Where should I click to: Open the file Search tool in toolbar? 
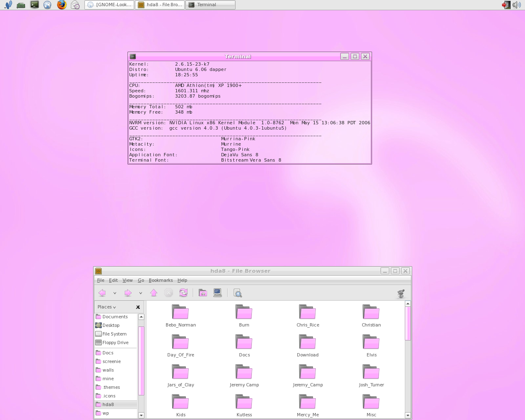pyautogui.click(x=237, y=293)
